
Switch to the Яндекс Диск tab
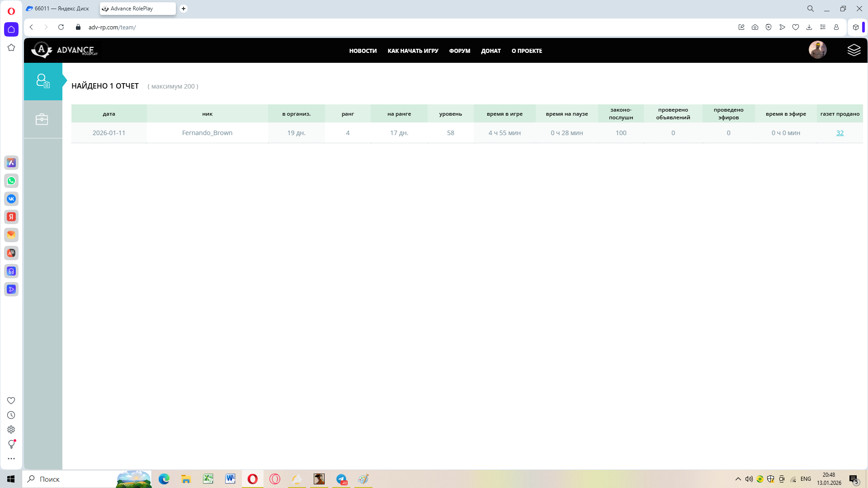58,9
